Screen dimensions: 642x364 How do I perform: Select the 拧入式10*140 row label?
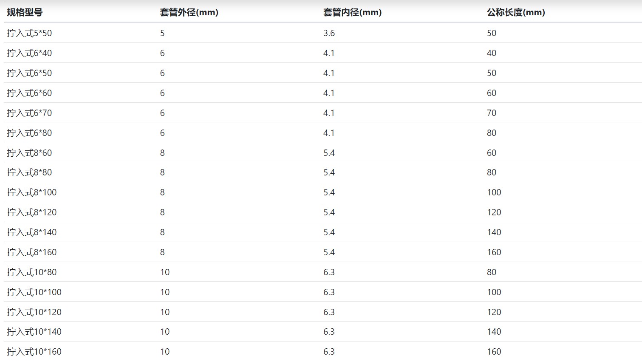(x=34, y=332)
